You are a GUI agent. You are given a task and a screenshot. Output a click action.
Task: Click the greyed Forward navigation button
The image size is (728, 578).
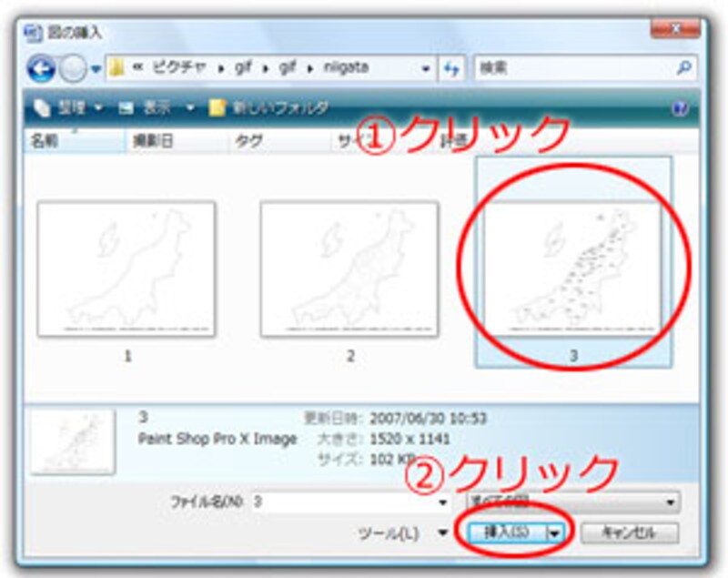coord(74,68)
